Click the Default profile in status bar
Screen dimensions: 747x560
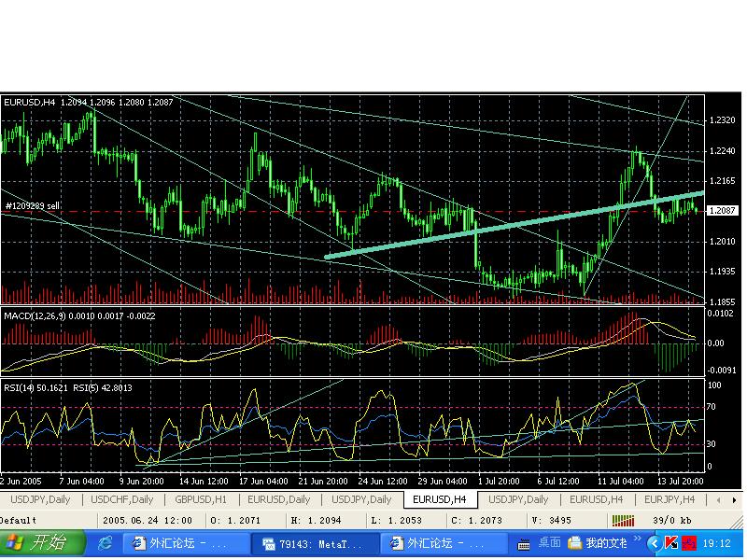18,521
